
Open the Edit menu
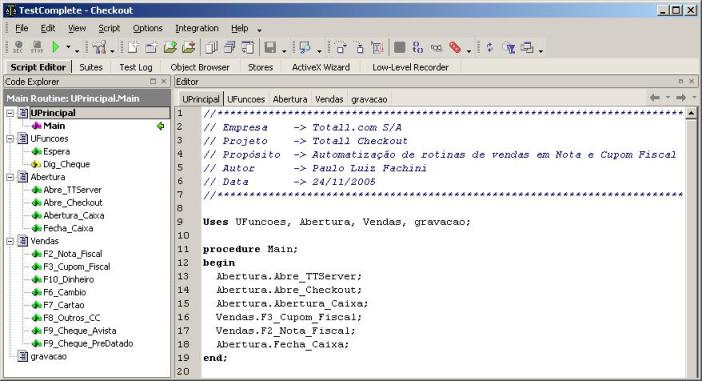[47, 28]
